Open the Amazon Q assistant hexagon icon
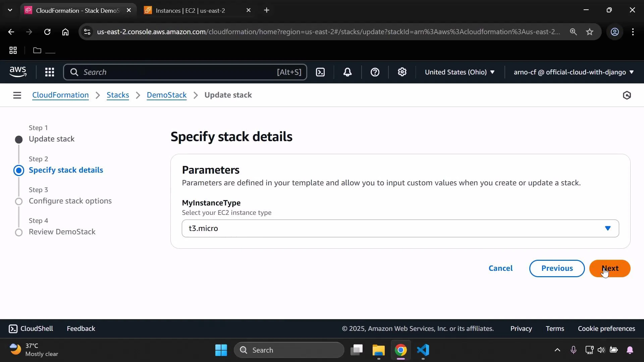 [627, 95]
